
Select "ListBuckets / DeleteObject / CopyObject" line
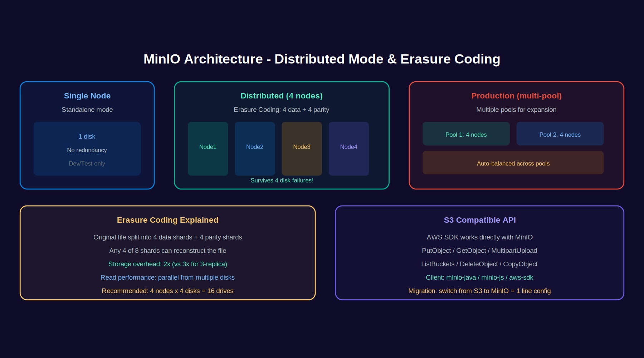(480, 264)
